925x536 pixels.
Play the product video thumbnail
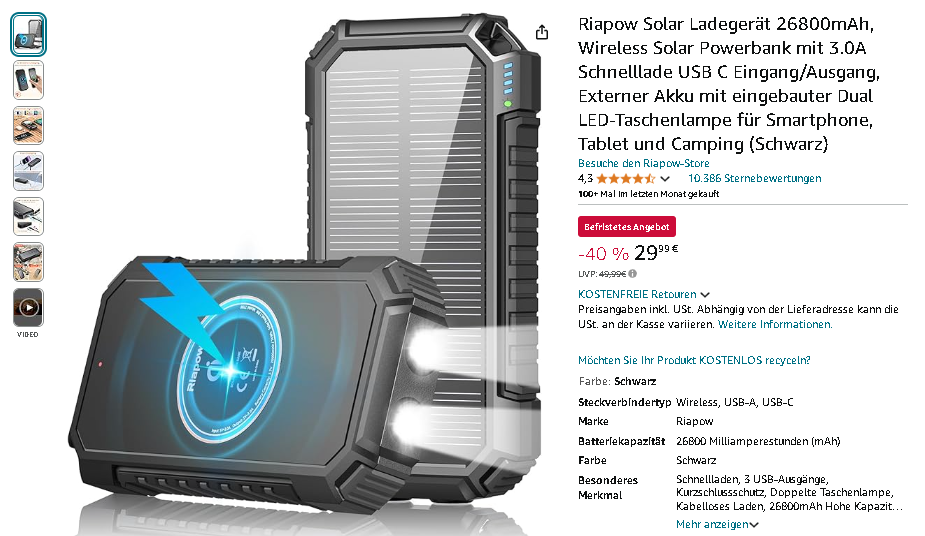pyautogui.click(x=28, y=307)
